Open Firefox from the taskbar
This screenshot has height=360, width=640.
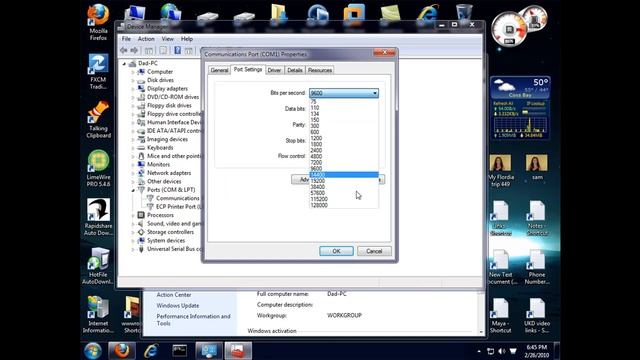(121, 351)
